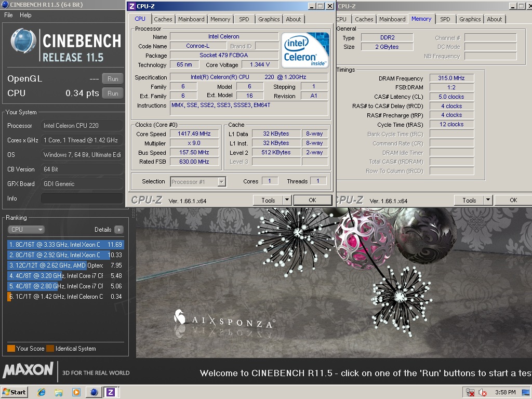The height and width of the screenshot is (399, 532).
Task: Click Cinebench Processor field Intel Celeron CPU 220
Action: coord(82,126)
